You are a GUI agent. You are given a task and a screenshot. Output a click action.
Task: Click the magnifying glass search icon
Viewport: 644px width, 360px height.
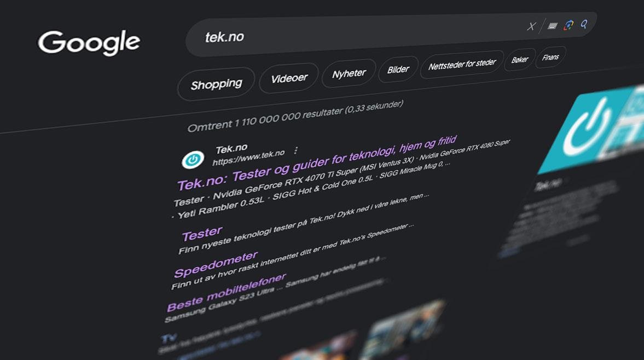[x=584, y=24]
